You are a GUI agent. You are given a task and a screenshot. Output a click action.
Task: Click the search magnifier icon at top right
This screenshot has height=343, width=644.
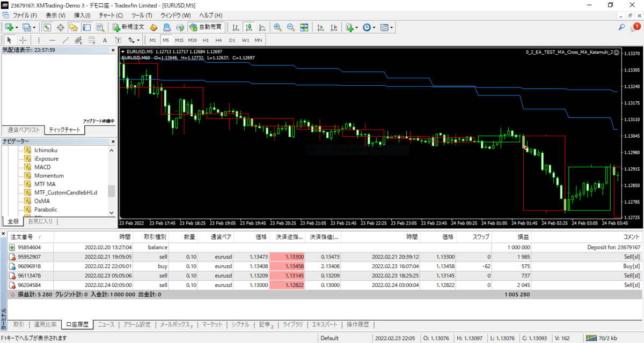tap(621, 27)
